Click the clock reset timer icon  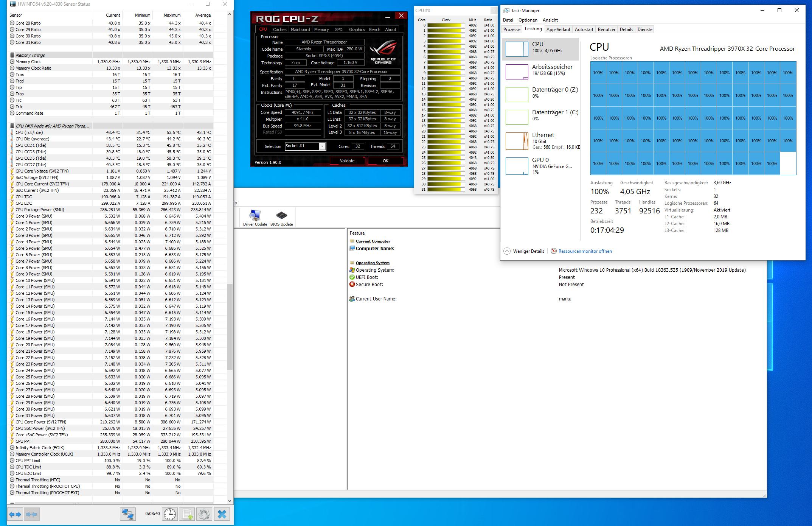click(170, 514)
